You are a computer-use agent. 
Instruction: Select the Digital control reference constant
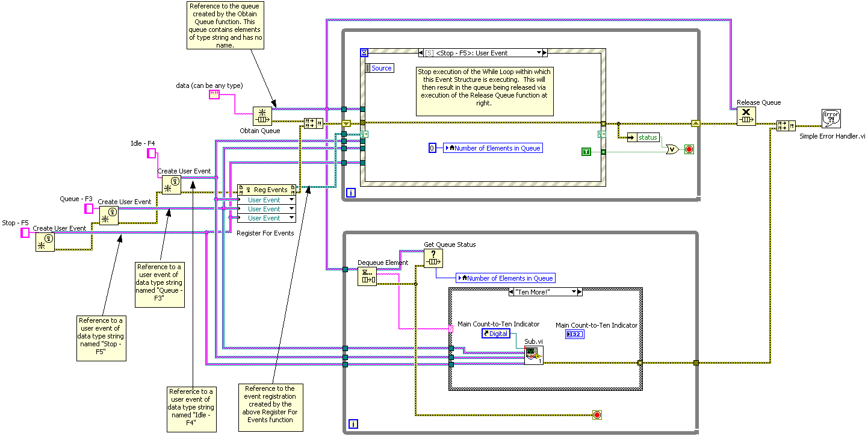point(497,334)
